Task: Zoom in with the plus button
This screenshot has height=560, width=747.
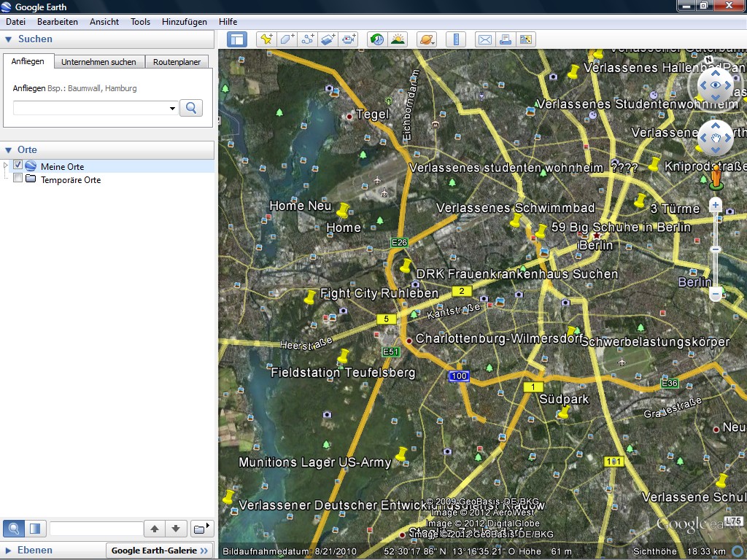Action: coord(715,205)
